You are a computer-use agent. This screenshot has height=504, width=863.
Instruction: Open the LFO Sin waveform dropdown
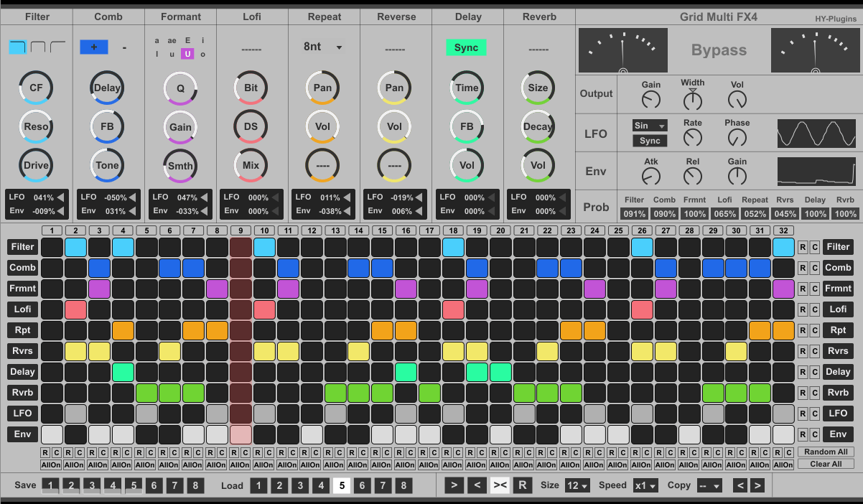(650, 126)
